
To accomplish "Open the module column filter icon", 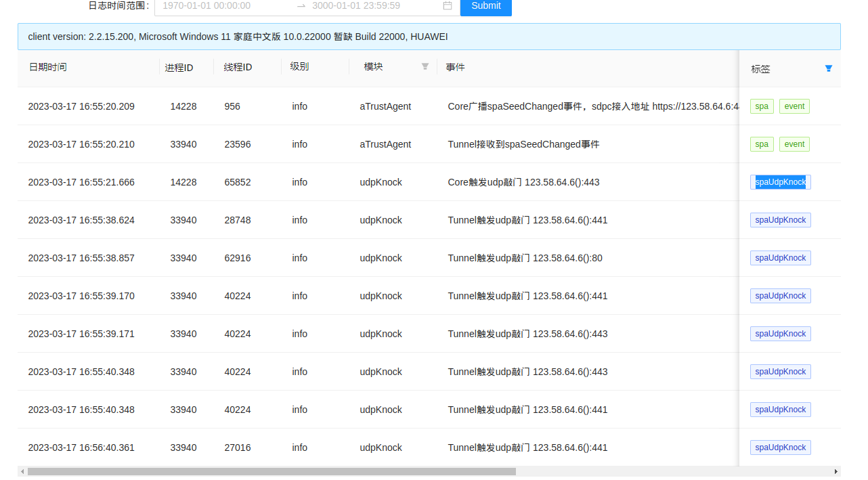I will (x=425, y=66).
